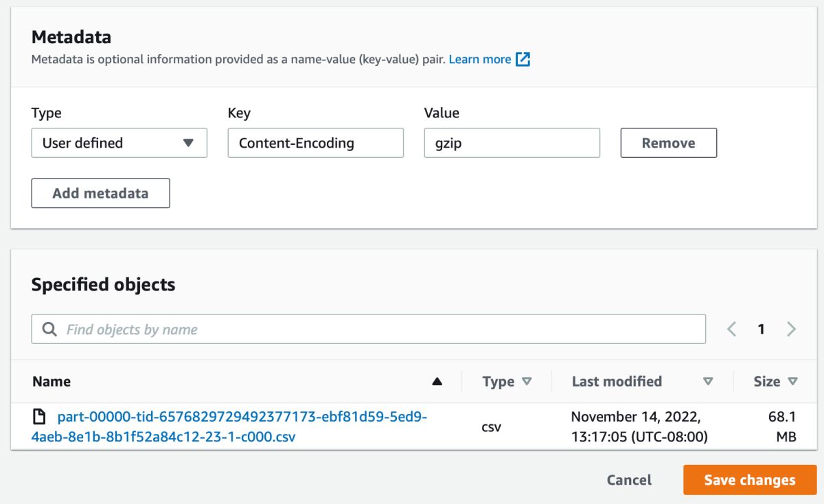824x504 pixels.
Task: Click the file icon next to the csv object
Action: pyautogui.click(x=41, y=416)
